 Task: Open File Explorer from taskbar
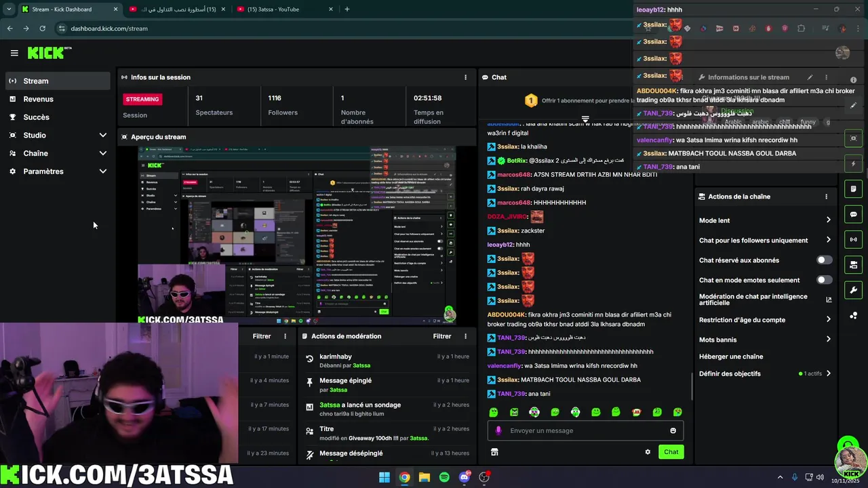tap(425, 477)
